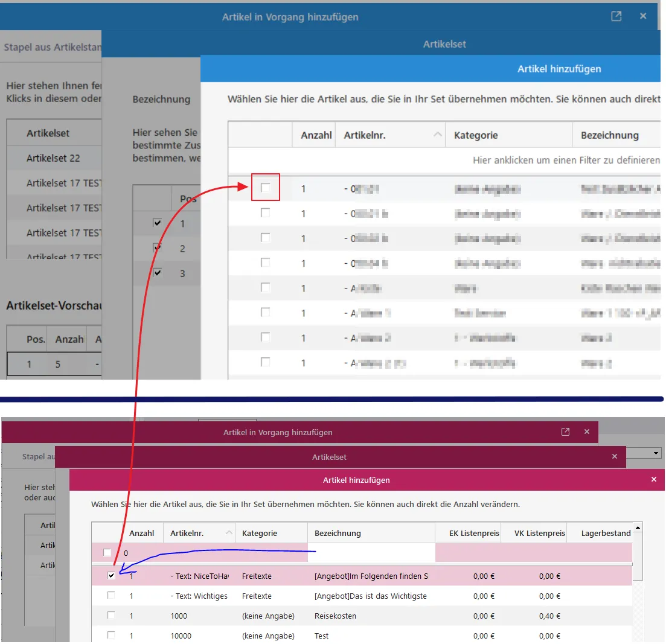Sort by 'VK Listenpreis' column header
This screenshot has width=666, height=644.
tap(539, 533)
